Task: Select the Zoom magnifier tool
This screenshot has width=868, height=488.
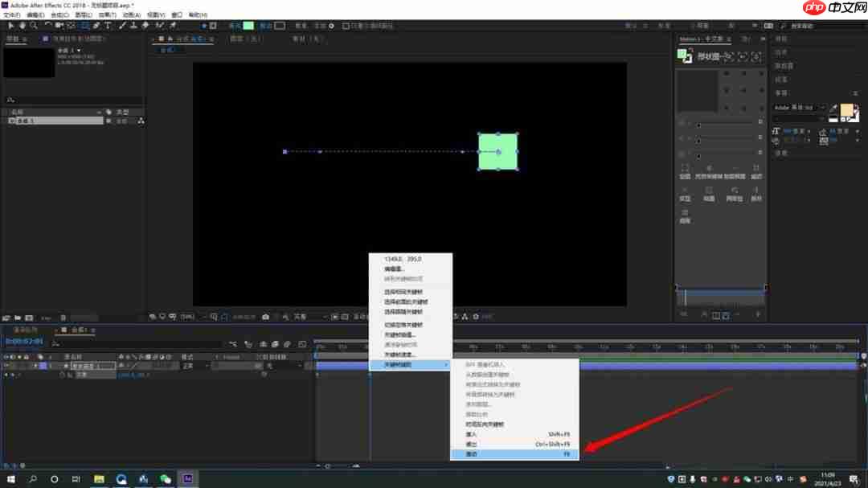Action: (33, 26)
